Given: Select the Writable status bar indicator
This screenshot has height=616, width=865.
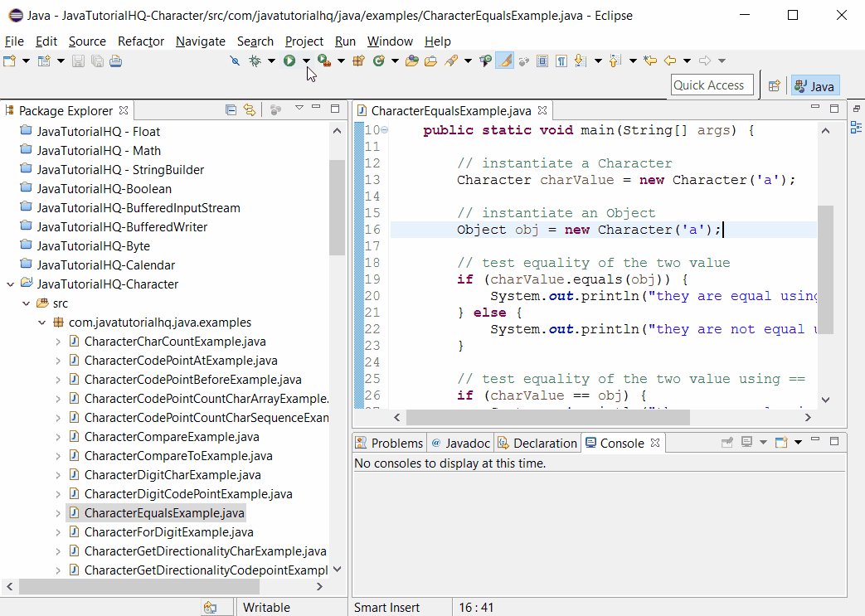Looking at the screenshot, I should tap(271, 607).
